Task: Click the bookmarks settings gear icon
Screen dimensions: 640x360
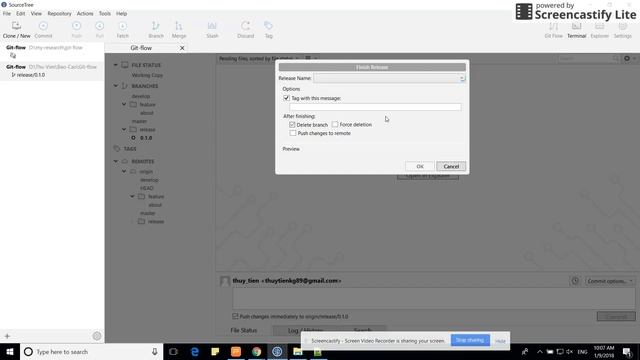Action: pos(97,336)
